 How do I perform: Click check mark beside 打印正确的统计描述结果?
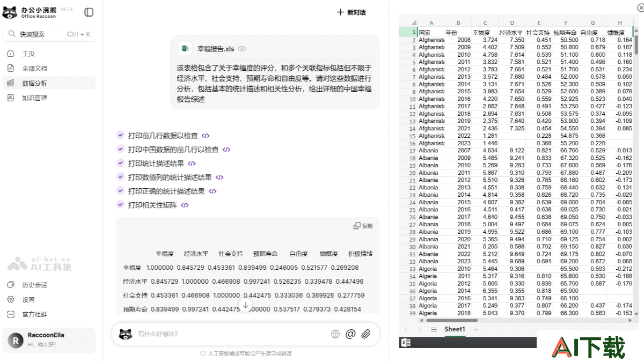pyautogui.click(x=120, y=191)
